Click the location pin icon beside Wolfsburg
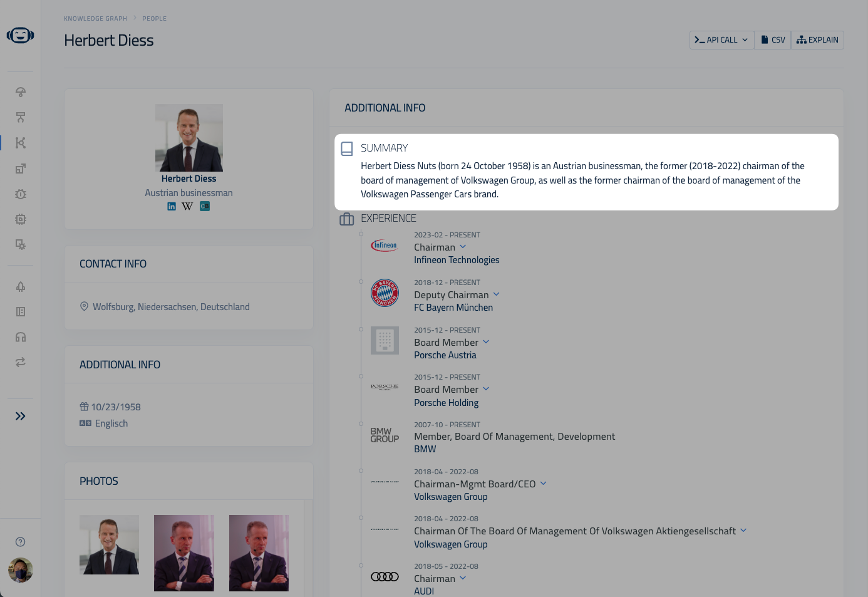The width and height of the screenshot is (868, 597). click(84, 306)
